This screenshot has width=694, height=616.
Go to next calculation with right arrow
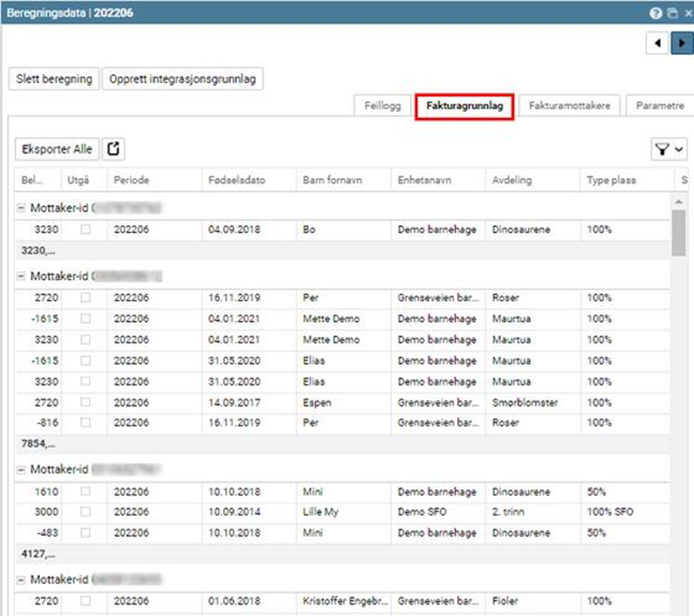point(681,43)
